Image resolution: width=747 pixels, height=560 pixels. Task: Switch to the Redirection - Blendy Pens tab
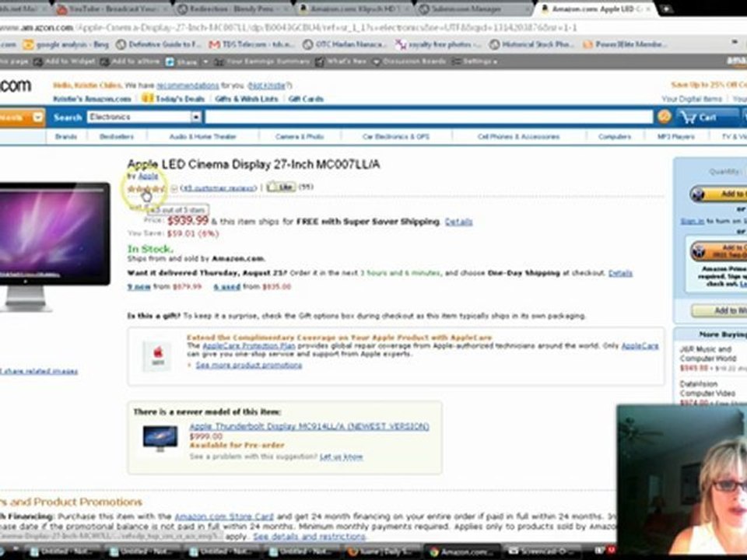[234, 9]
